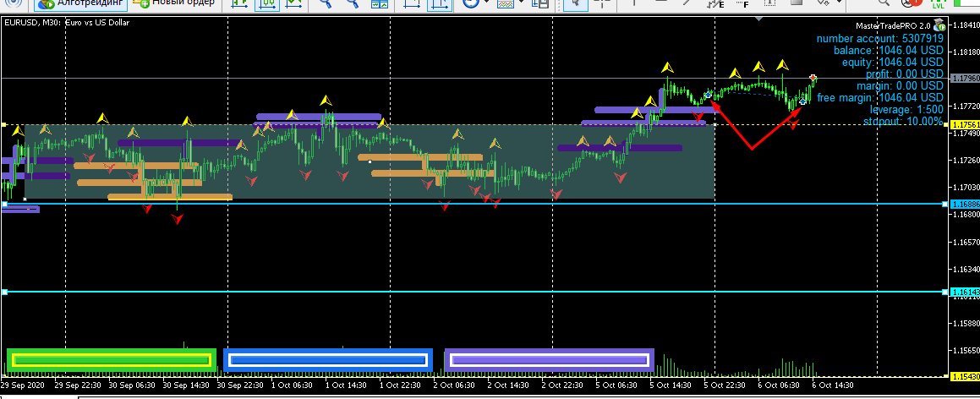Click the 1.15430 yellow price label
This screenshot has width=980, height=399.
tap(965, 376)
